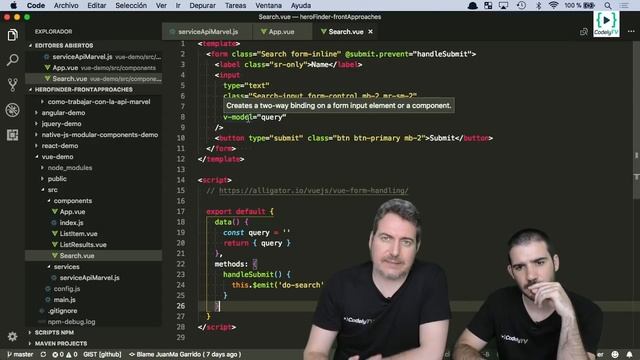Image resolution: width=640 pixels, height=360 pixels.
Task: Open the Editar menu
Action: click(97, 5)
